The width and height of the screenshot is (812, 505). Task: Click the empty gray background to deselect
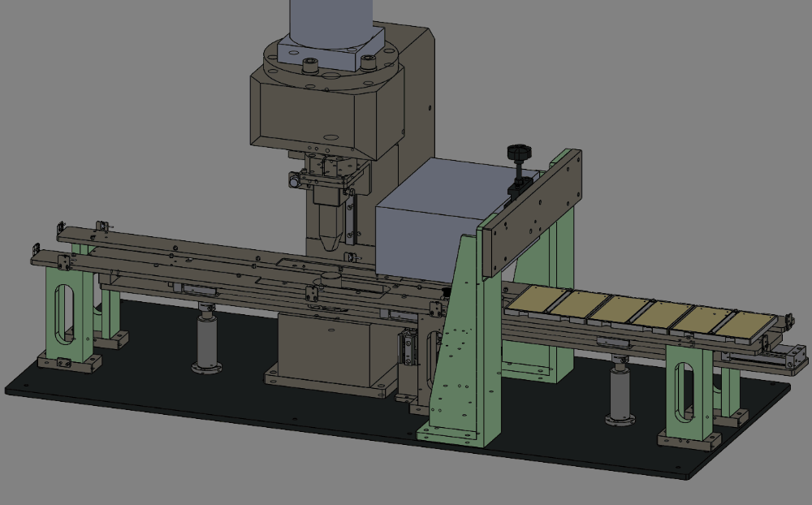click(690, 81)
